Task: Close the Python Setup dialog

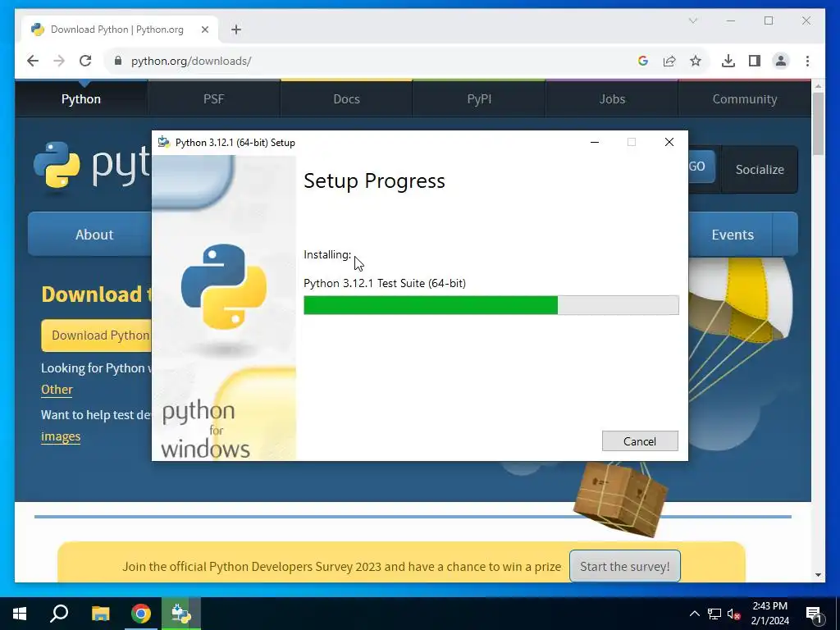Action: pyautogui.click(x=669, y=142)
